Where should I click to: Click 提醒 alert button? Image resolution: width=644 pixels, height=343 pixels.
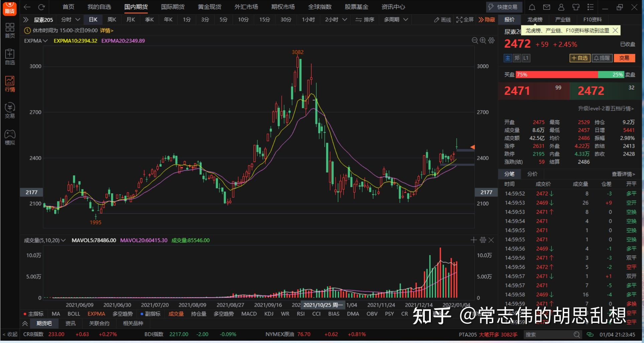click(602, 58)
